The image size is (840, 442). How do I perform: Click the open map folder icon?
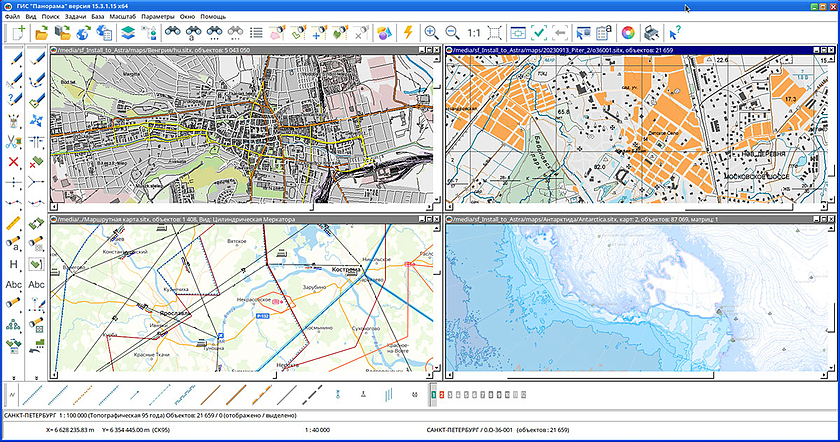coord(43,34)
